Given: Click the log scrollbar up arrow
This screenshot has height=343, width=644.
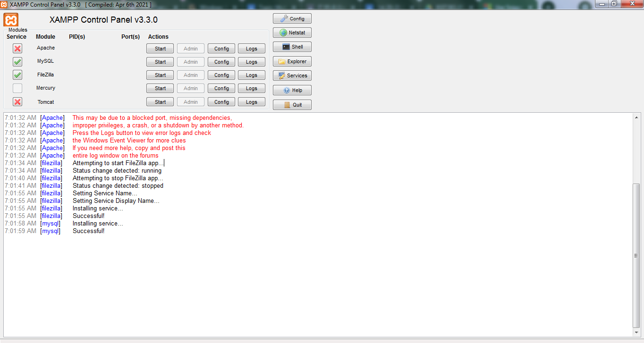Looking at the screenshot, I should [x=636, y=117].
